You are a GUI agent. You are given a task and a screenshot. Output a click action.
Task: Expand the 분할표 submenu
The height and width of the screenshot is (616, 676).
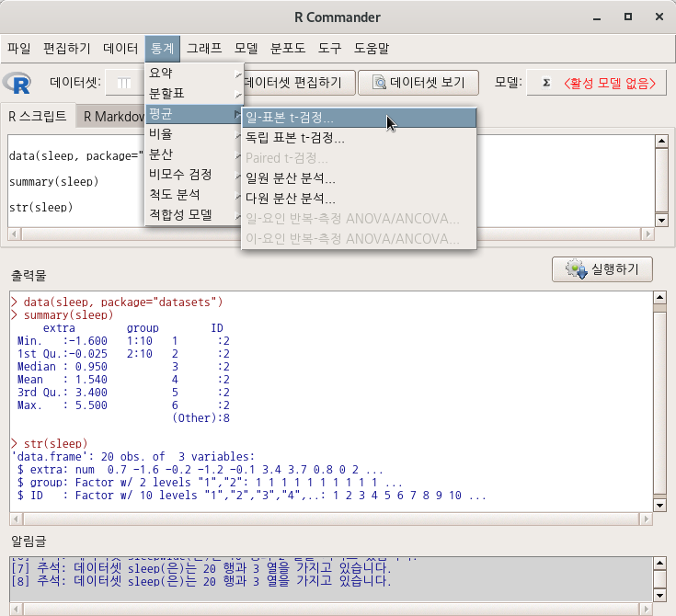coord(194,94)
